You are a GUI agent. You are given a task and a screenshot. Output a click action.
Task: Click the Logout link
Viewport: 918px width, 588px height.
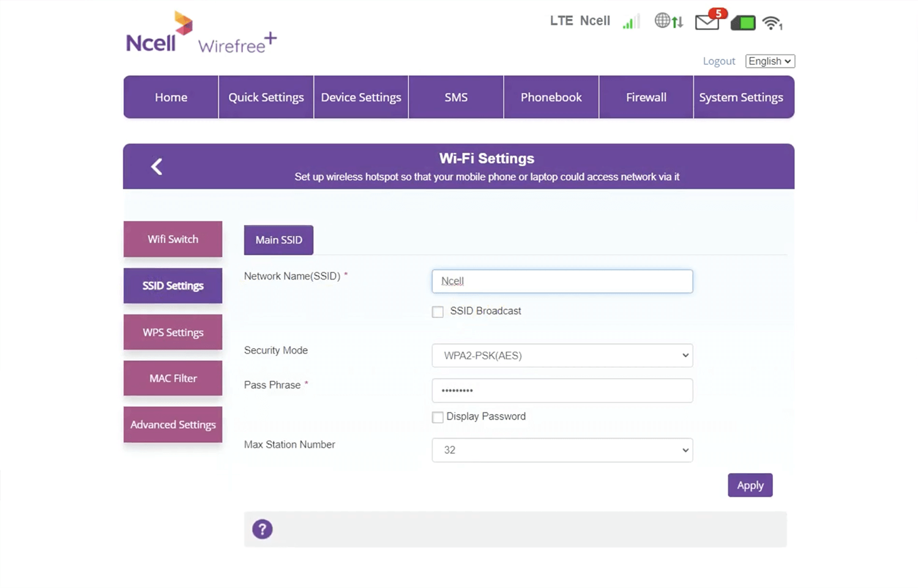pyautogui.click(x=718, y=61)
